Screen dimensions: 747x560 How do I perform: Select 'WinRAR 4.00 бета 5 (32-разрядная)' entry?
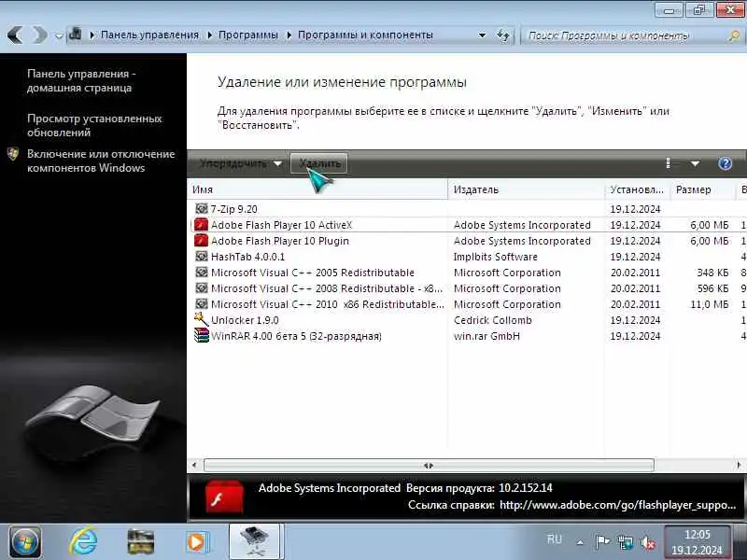(296, 336)
